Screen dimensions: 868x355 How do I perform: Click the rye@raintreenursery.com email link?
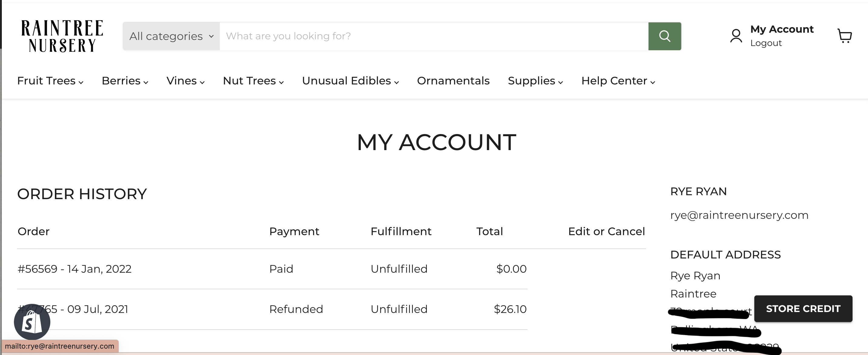click(x=739, y=215)
